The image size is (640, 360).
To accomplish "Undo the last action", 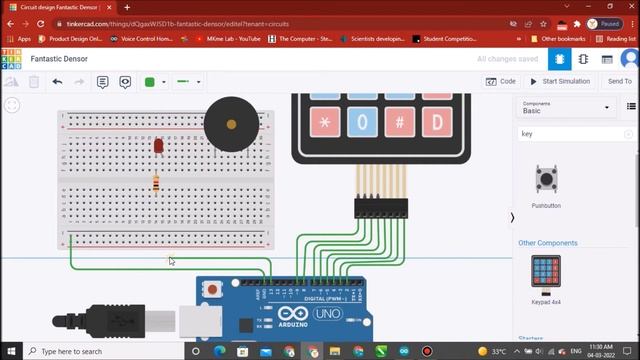I will pos(57,82).
